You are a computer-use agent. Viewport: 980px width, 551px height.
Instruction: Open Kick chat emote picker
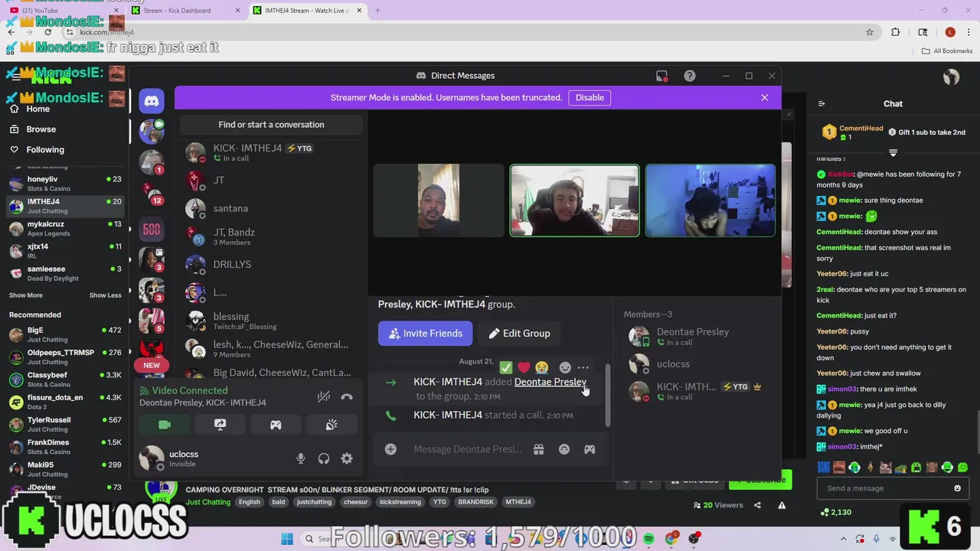point(957,488)
